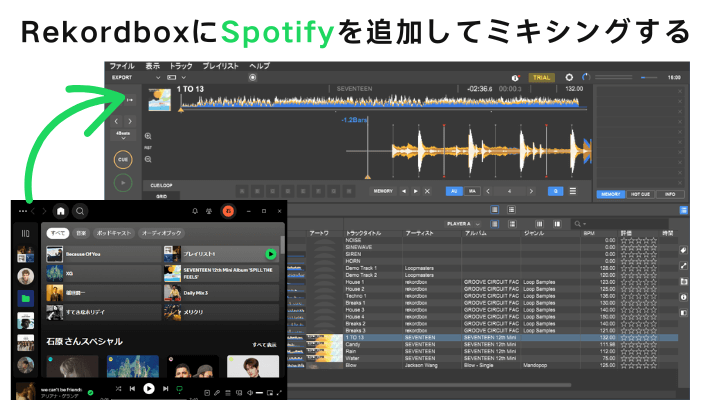Screen dimensions: 711x400
Task: Expand the EXPORT mode dropdown
Action: tap(158, 78)
